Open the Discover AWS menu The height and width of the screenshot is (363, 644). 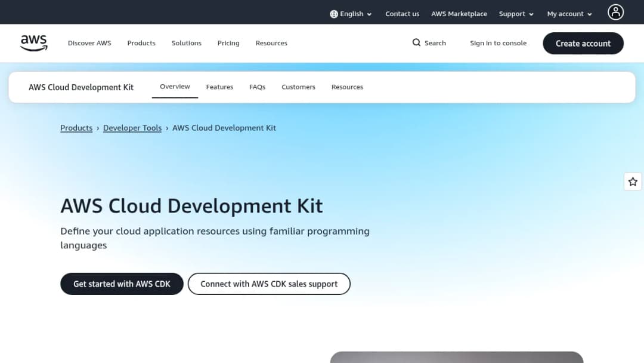click(x=89, y=43)
